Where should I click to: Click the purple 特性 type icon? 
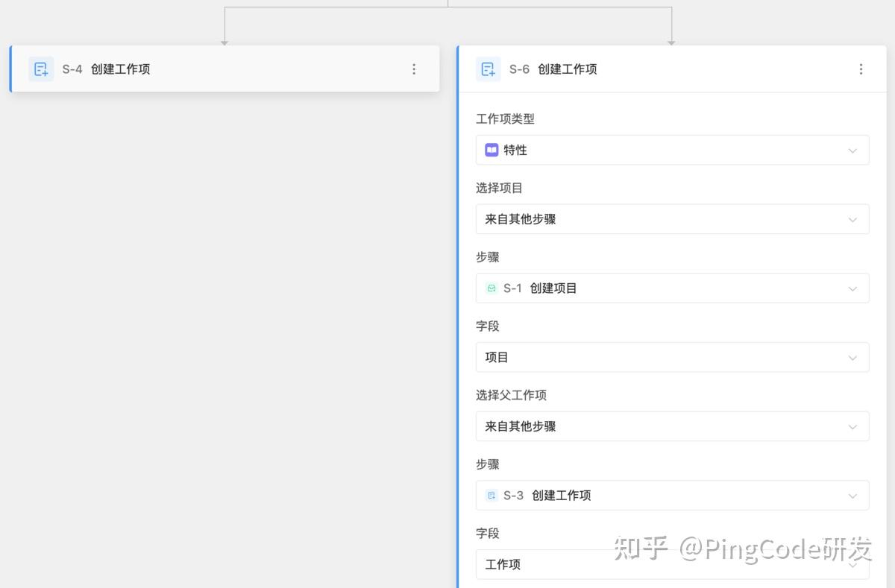(492, 150)
